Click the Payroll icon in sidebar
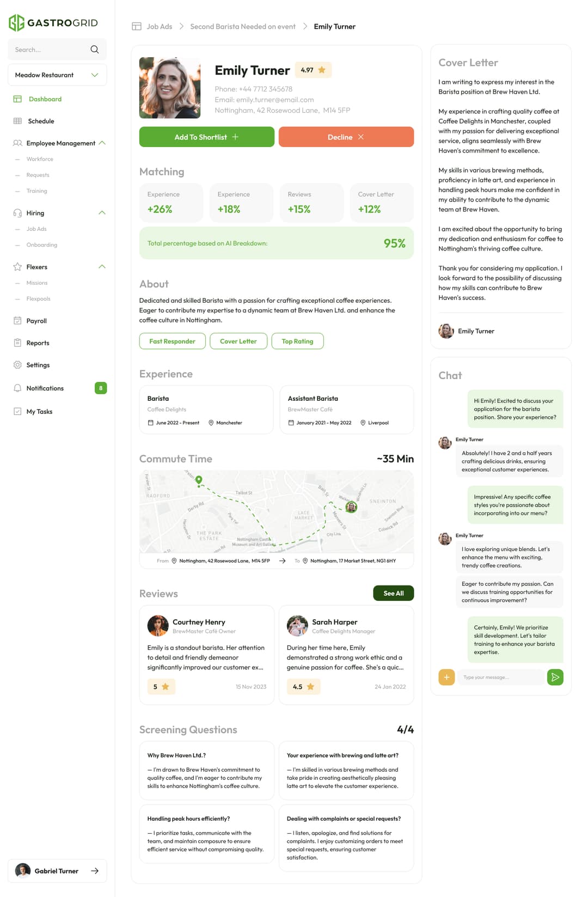588x897 pixels. [x=17, y=321]
